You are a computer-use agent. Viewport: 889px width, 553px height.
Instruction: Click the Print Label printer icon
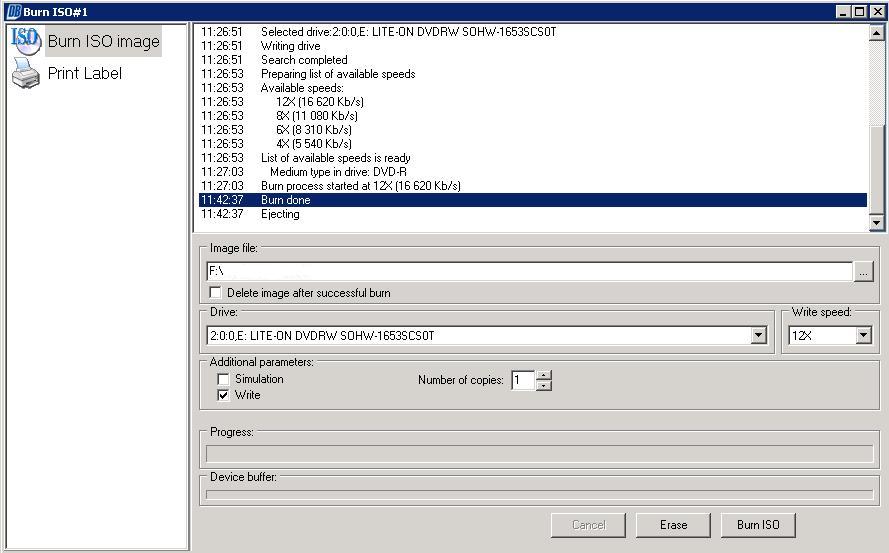[26, 73]
